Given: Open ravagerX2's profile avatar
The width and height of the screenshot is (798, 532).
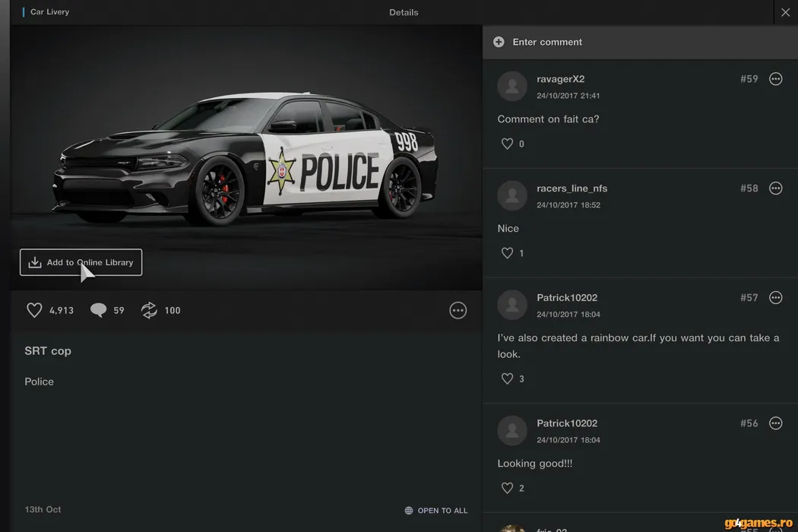Looking at the screenshot, I should coord(512,87).
